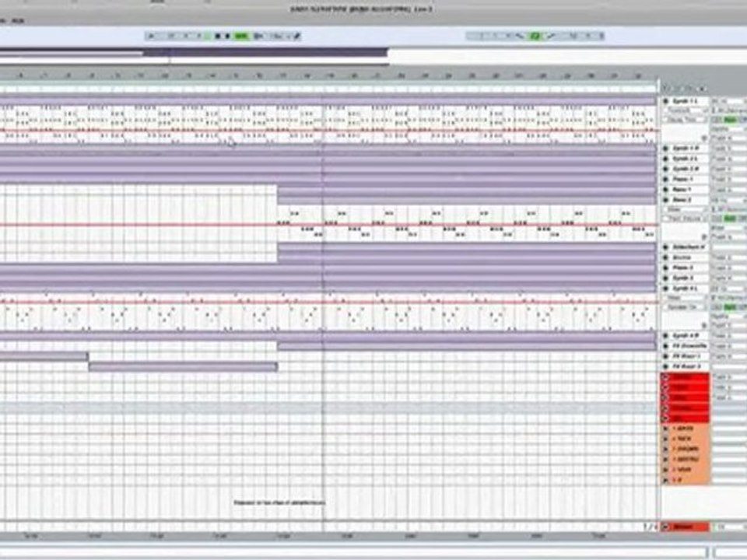747x560 pixels.
Task: Click the bottom time ruler of the arrangement
Action: [x=328, y=536]
